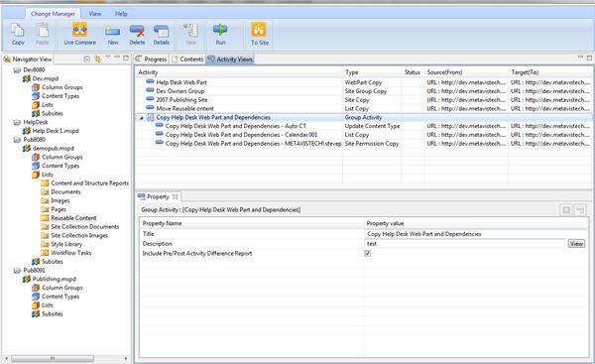Click the Pub8091 connection icon
The height and width of the screenshot is (364, 595).
(x=17, y=270)
